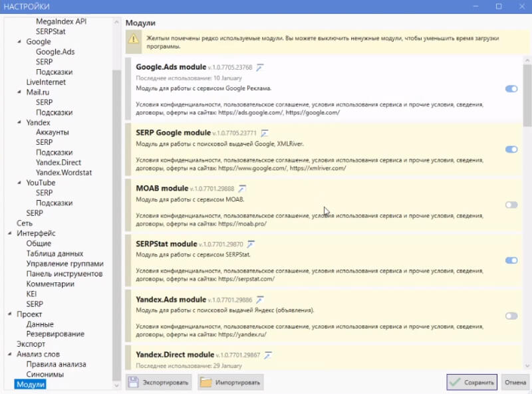This screenshot has width=532, height=394.
Task: Click the Импортировать button
Action: [x=231, y=383]
